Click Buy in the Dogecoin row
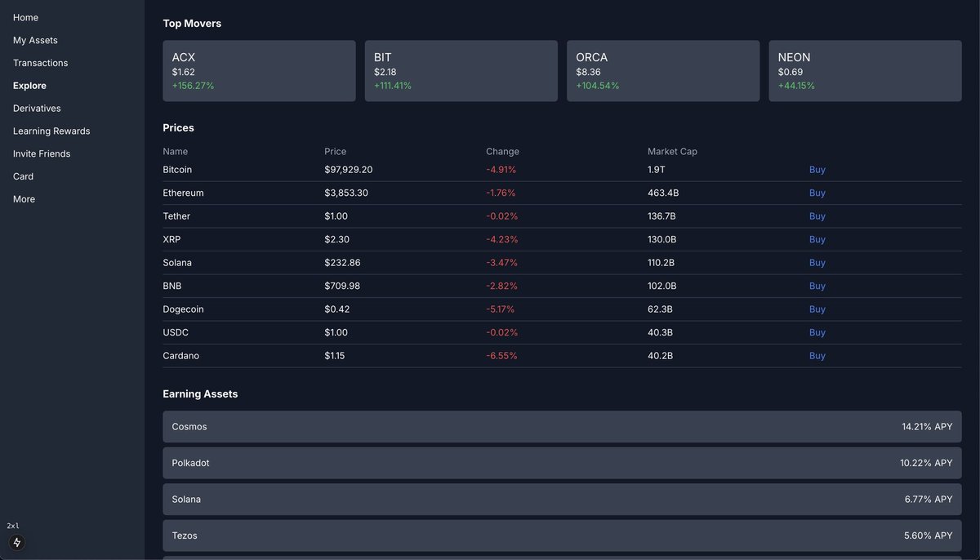Viewport: 980px width, 560px height. pyautogui.click(x=817, y=309)
